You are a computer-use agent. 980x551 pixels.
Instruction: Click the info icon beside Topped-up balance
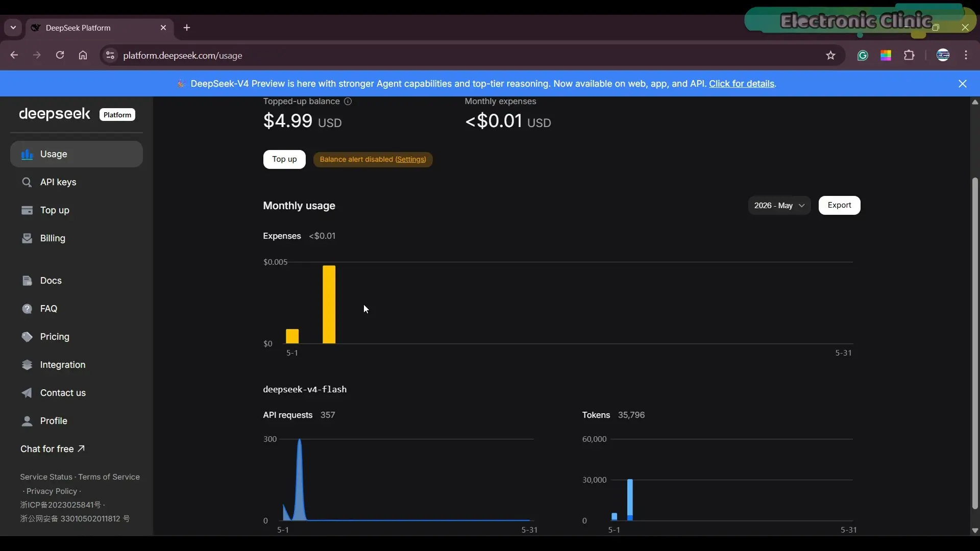(x=348, y=102)
